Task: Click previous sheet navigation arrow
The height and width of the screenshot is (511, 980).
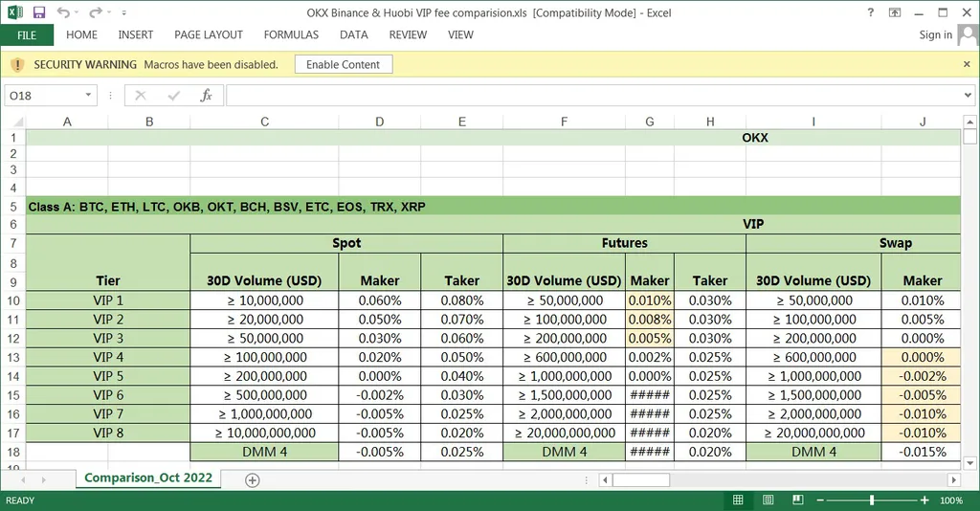Action: point(24,479)
